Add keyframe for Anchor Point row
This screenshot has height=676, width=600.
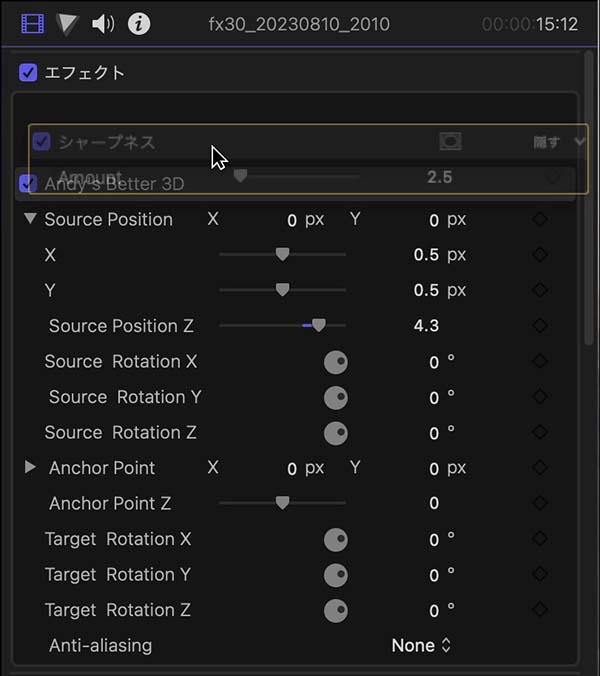pos(540,467)
